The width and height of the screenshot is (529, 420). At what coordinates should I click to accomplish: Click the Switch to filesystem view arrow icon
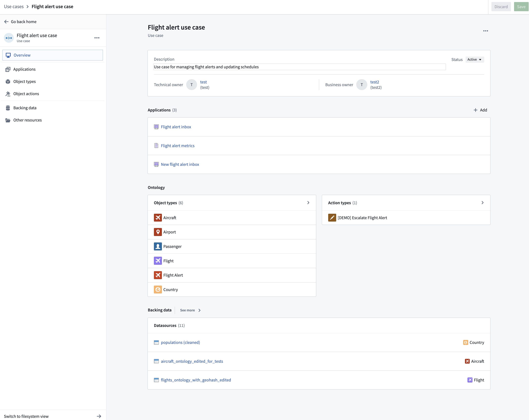[x=99, y=416]
